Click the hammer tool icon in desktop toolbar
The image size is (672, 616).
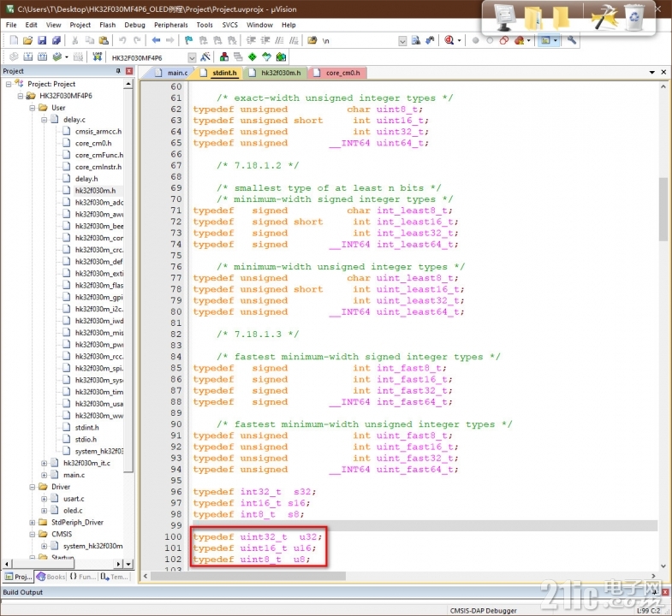tap(604, 17)
